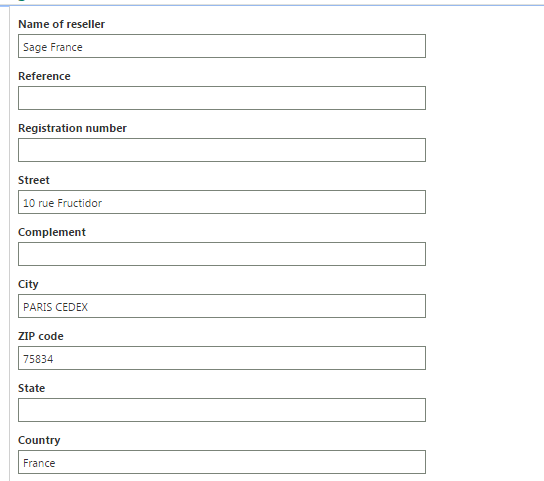
Task: Click the 'Country' label
Action: [39, 440]
